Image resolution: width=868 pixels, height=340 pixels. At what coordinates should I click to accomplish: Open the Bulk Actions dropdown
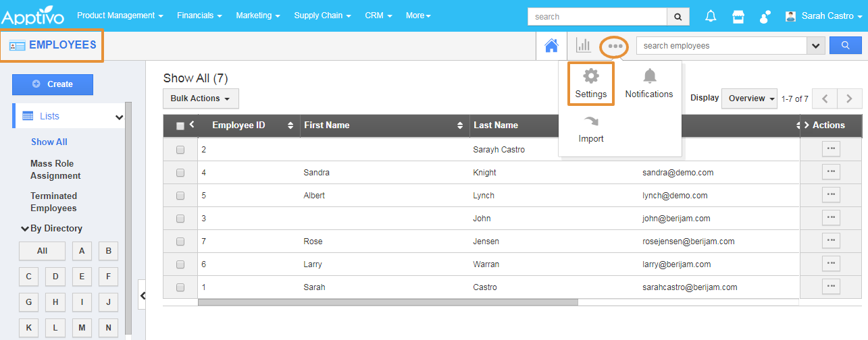[201, 98]
